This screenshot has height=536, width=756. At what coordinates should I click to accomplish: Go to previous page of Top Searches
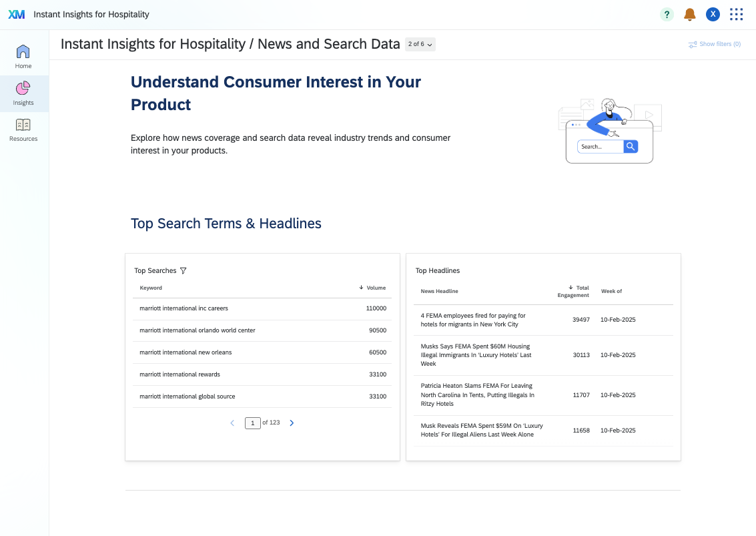[x=232, y=423]
